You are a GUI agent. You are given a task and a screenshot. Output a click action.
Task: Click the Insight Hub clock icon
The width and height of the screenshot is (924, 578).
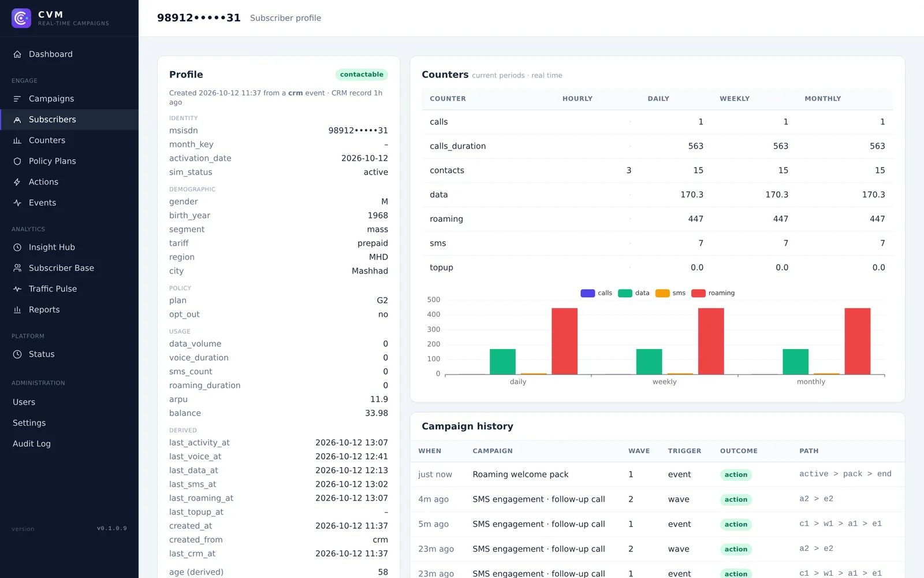(17, 247)
